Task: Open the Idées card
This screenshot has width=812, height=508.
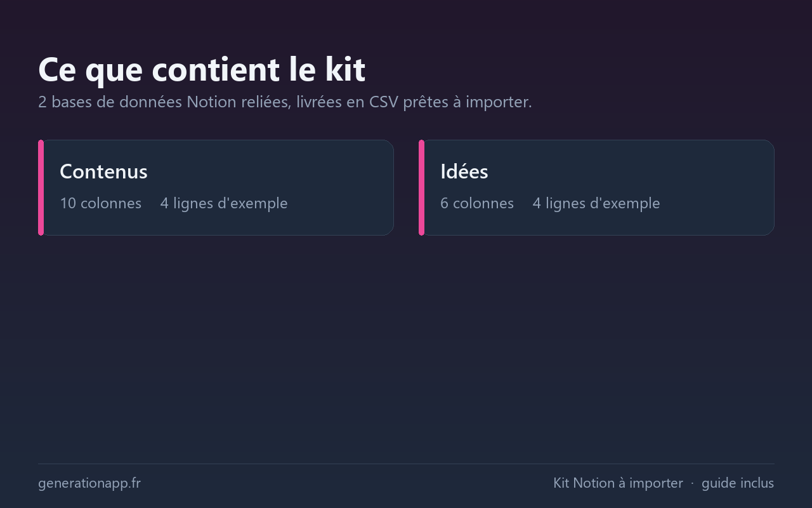Action: point(596,187)
